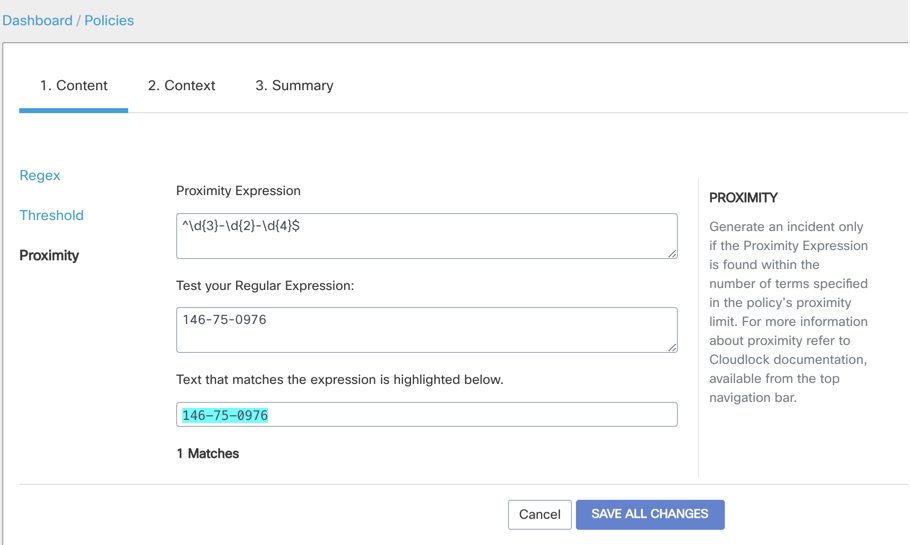Image resolution: width=910 pixels, height=545 pixels.
Task: Click SAVE ALL CHANGES
Action: tap(650, 514)
